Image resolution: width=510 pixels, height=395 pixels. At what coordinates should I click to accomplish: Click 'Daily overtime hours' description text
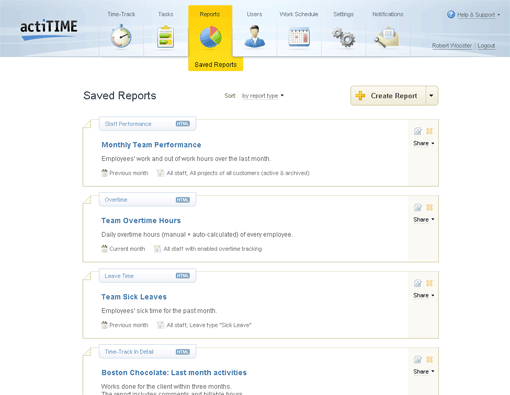click(197, 235)
